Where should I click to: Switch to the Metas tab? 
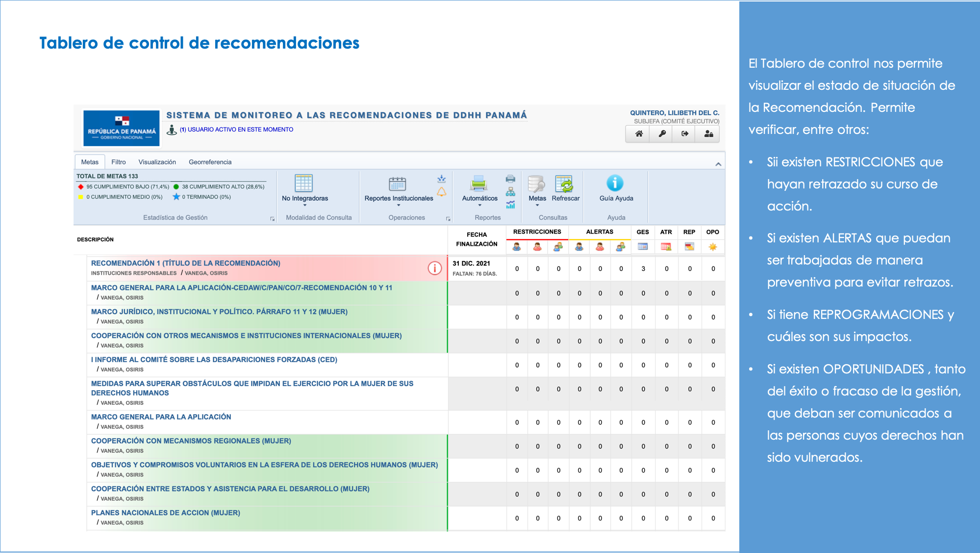pyautogui.click(x=90, y=162)
